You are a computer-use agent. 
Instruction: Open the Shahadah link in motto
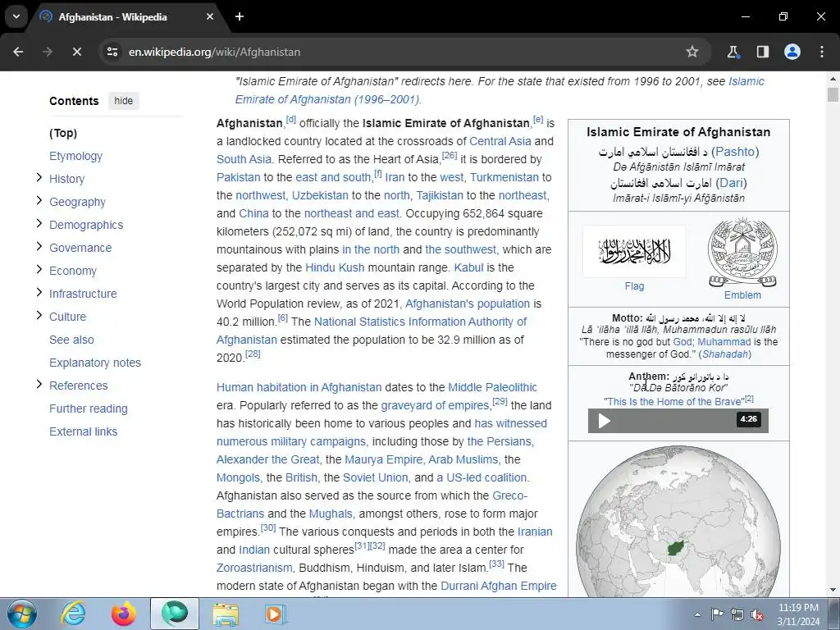coord(725,354)
